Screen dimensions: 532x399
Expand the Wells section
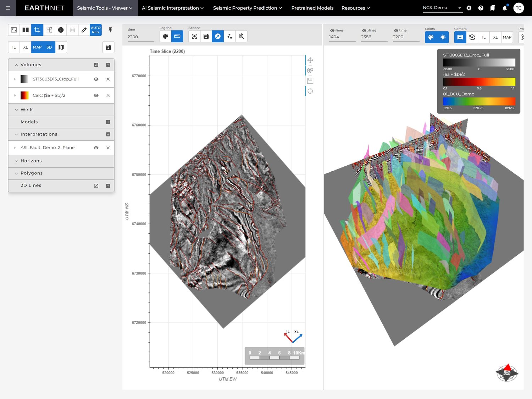[16, 110]
